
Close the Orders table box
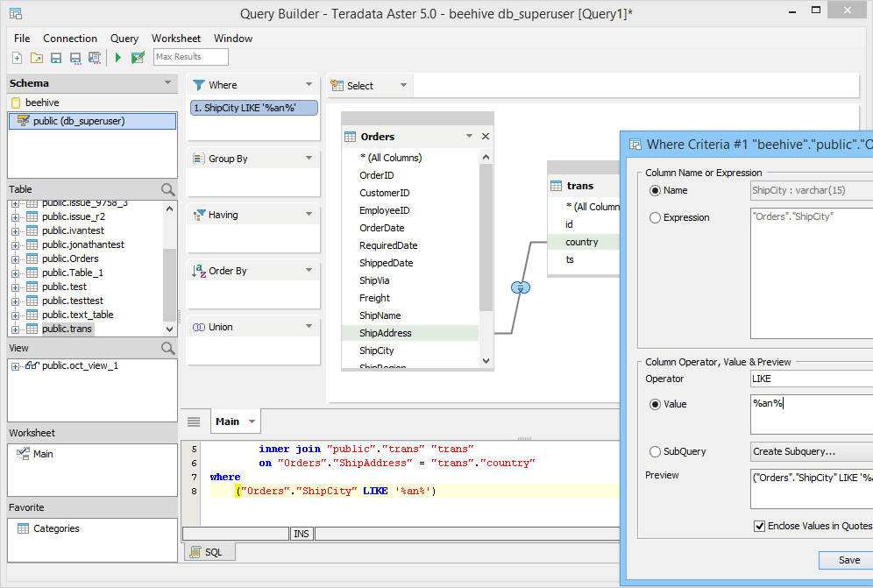[486, 137]
